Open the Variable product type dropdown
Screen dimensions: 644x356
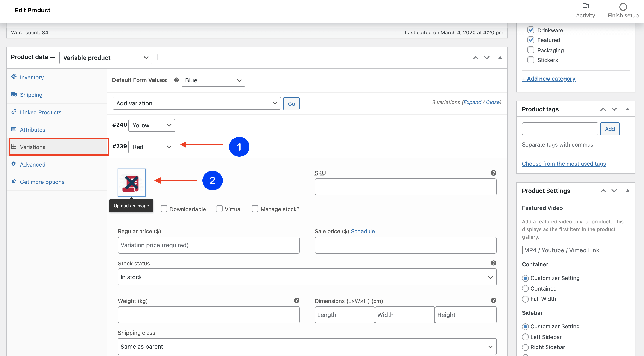105,58
